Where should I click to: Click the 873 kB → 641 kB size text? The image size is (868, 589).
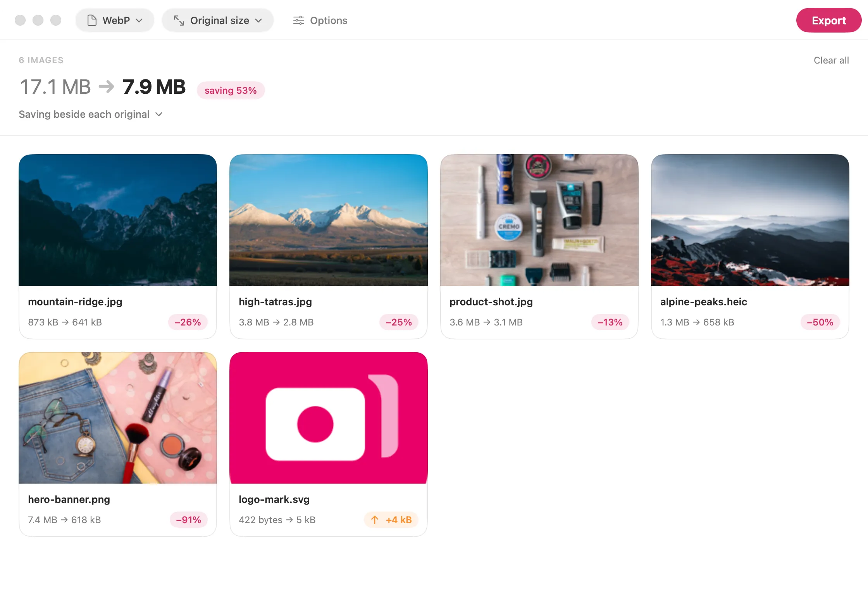coord(65,322)
